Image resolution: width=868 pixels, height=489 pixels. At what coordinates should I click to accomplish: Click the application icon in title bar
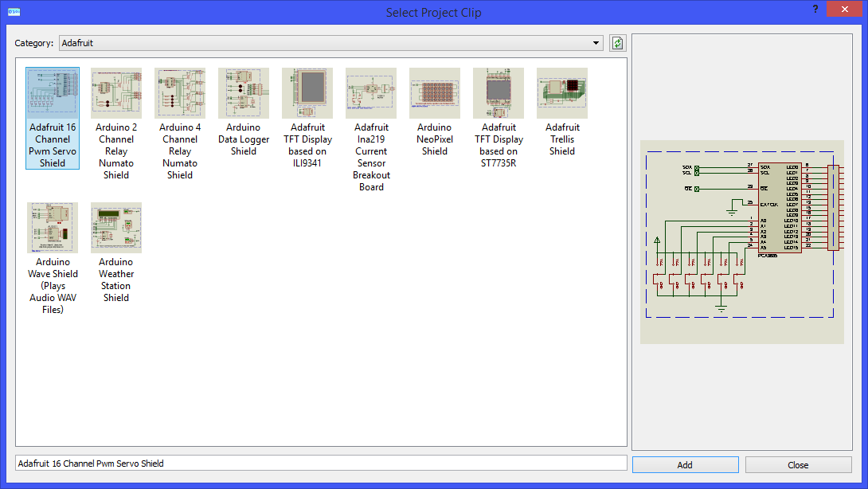tap(14, 12)
